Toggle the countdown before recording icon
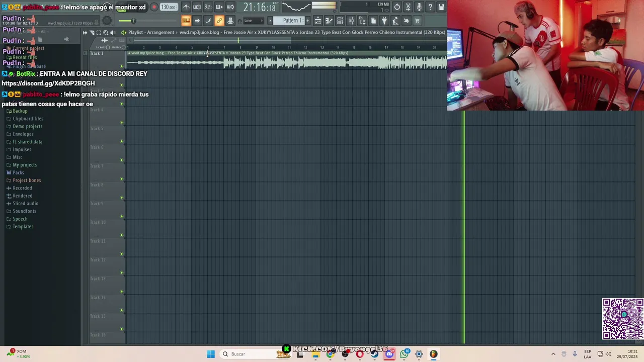Image resolution: width=644 pixels, height=362 pixels. coord(208,7)
